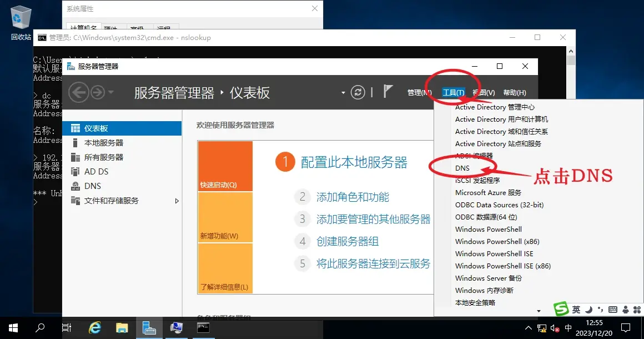Open taskbar search

[40, 328]
